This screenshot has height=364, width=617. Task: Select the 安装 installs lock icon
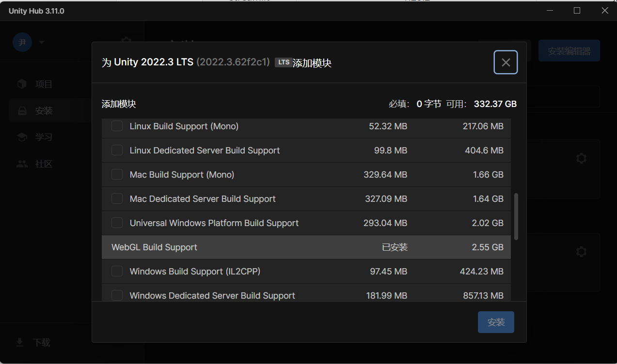tap(22, 111)
